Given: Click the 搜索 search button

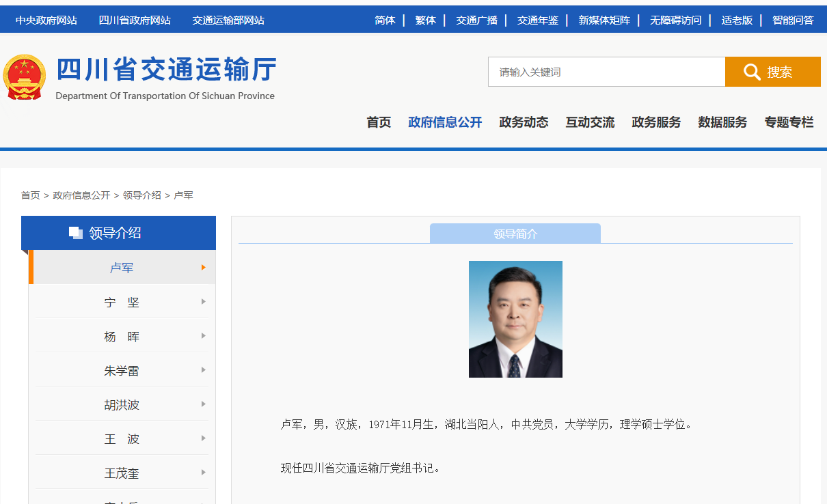Looking at the screenshot, I should coord(773,72).
